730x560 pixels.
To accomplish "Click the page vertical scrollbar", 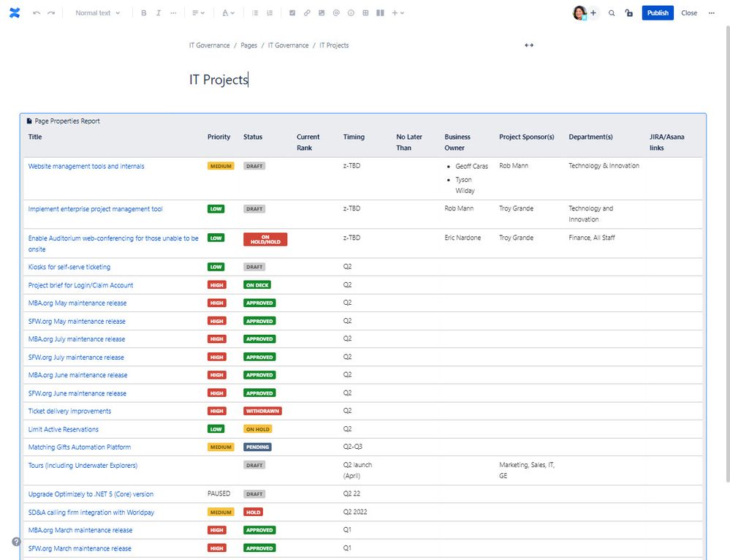I will 727,254.
